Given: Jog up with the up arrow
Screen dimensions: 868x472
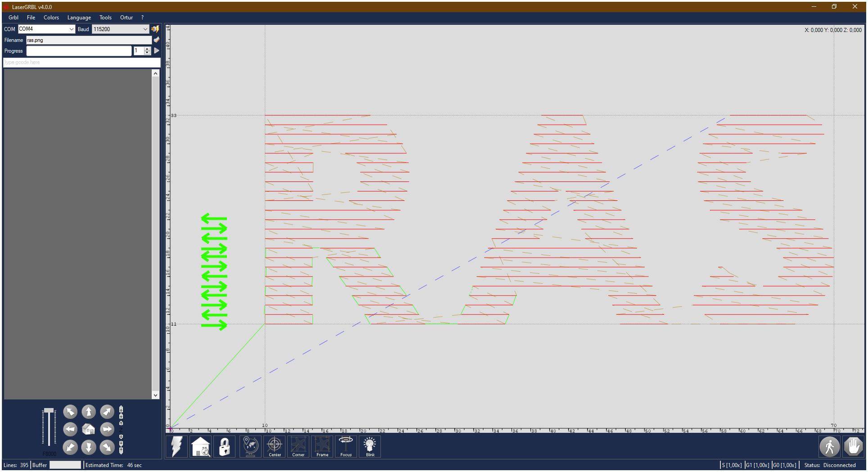Looking at the screenshot, I should [x=89, y=412].
